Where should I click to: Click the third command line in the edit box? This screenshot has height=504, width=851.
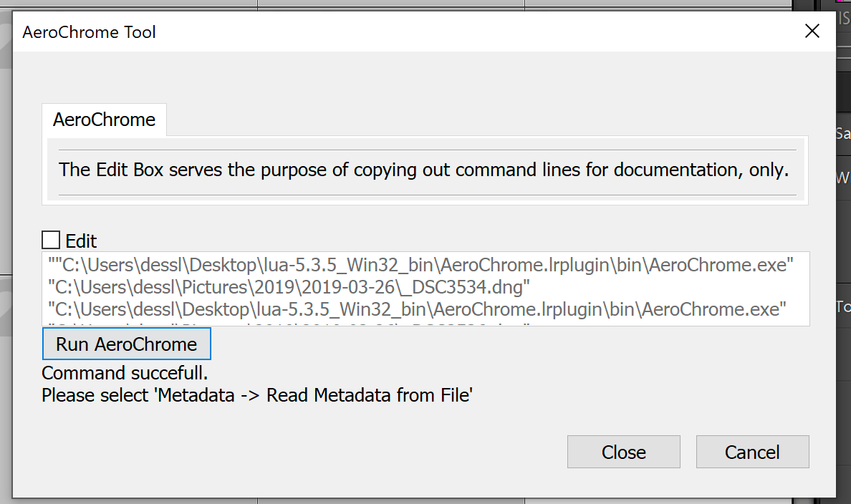pyautogui.click(x=417, y=309)
